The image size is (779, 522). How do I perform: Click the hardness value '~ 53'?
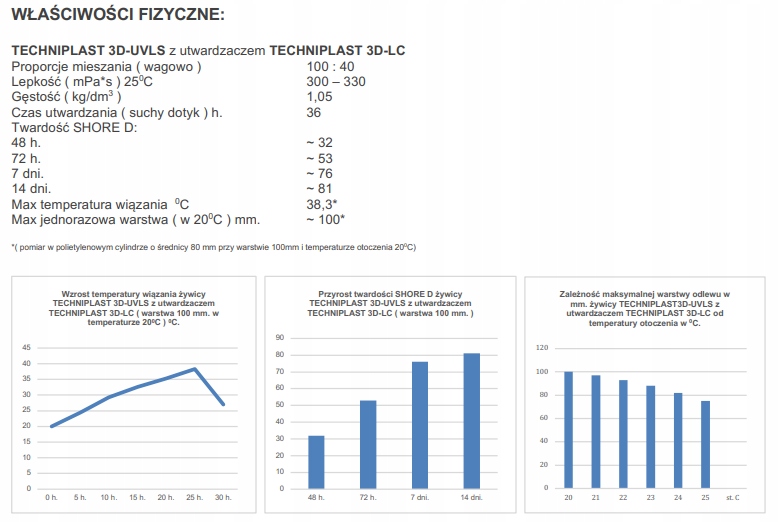point(319,158)
